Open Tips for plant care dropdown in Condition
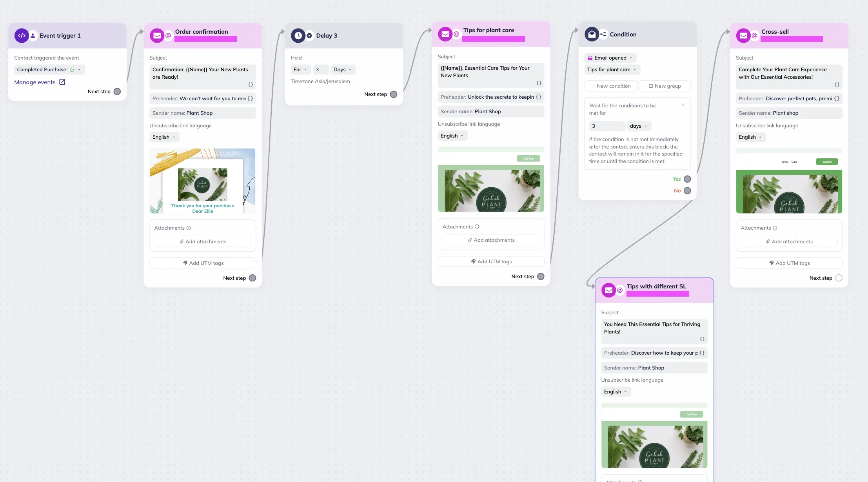This screenshot has width=868, height=482. [612, 70]
